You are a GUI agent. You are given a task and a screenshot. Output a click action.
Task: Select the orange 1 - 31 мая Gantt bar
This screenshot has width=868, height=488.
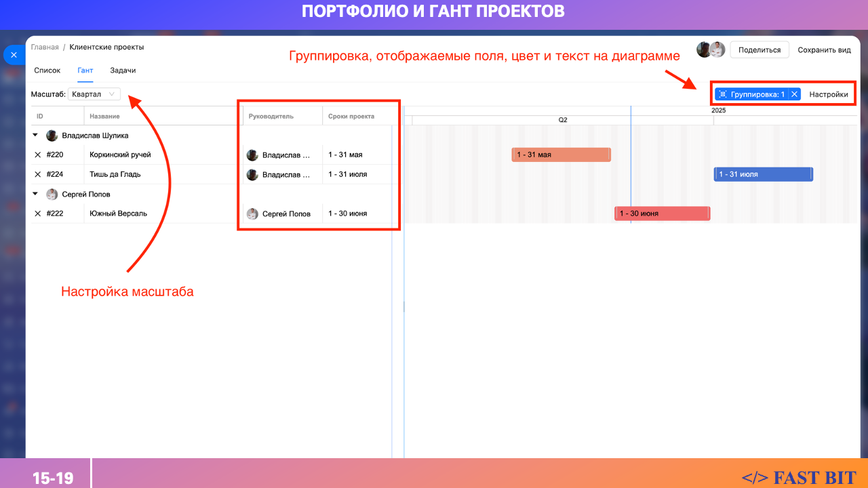[x=561, y=155]
